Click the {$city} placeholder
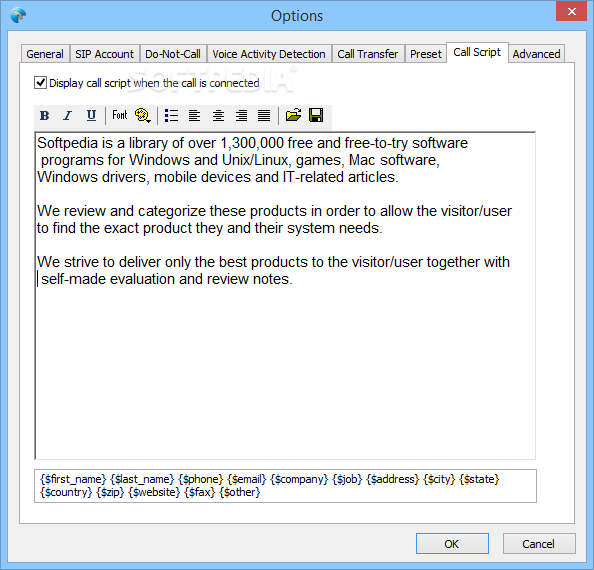Screen dimensions: 594x570 point(439,479)
